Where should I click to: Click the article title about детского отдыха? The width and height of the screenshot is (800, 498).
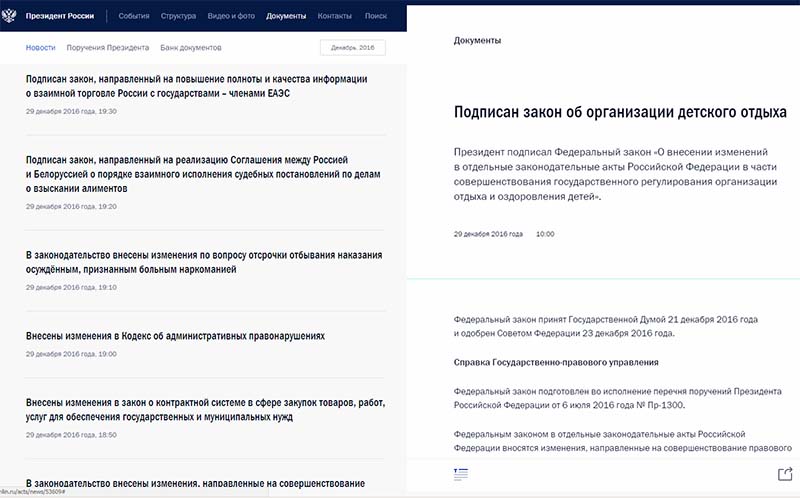pyautogui.click(x=620, y=112)
